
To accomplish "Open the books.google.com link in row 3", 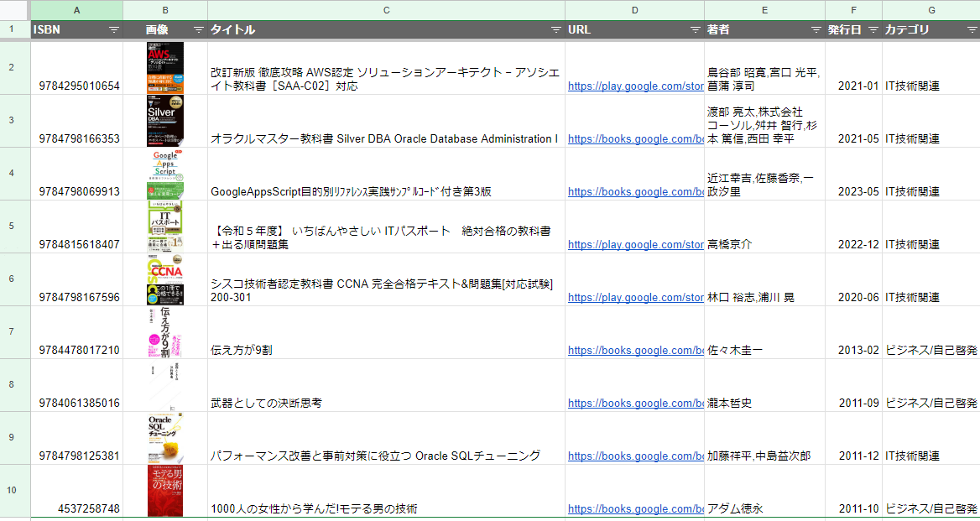I will click(x=635, y=138).
